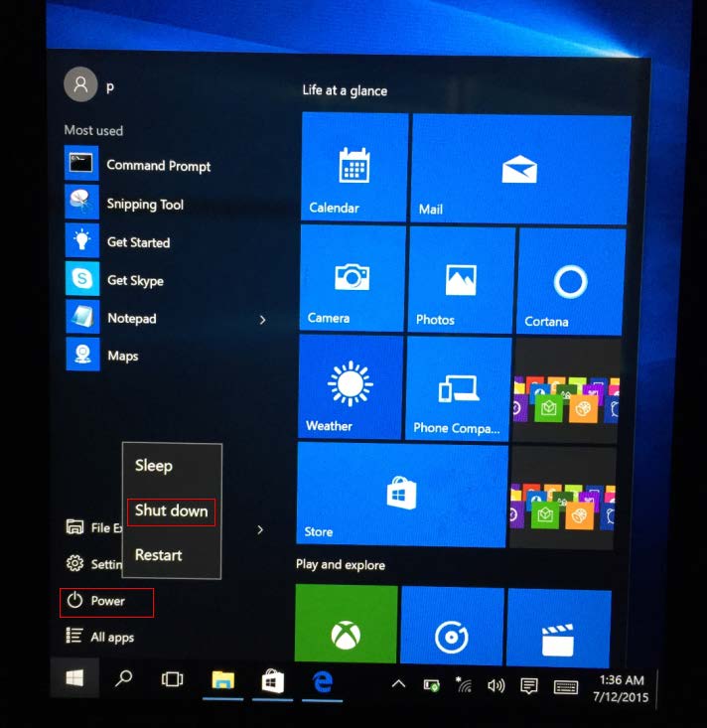The height and width of the screenshot is (728, 707).
Task: Click the Windows Start button
Action: (x=74, y=678)
